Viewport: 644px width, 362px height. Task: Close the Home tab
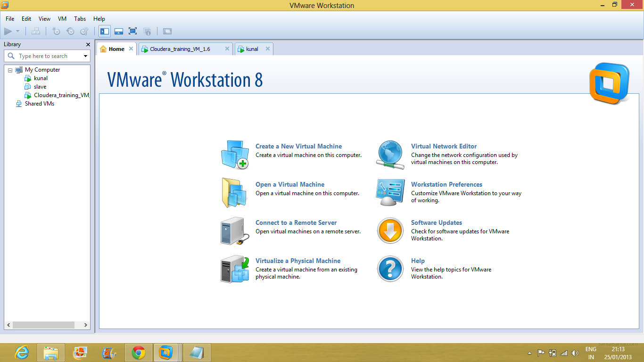click(131, 49)
